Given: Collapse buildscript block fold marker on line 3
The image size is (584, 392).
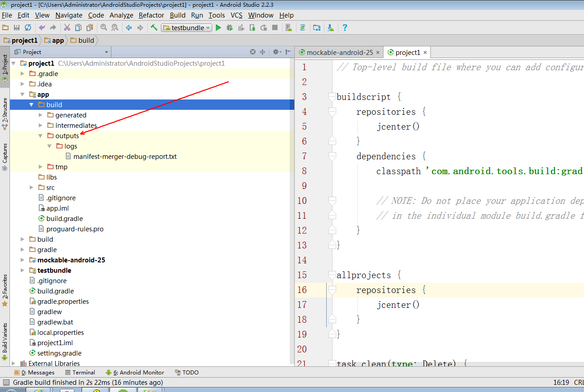Looking at the screenshot, I should click(x=332, y=97).
